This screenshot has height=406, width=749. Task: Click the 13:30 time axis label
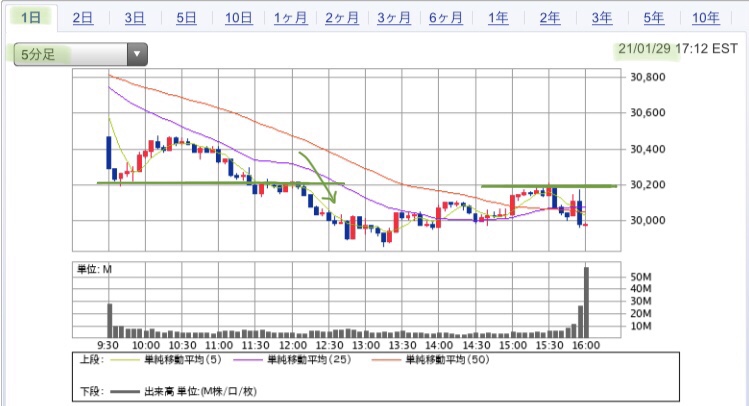click(x=402, y=345)
